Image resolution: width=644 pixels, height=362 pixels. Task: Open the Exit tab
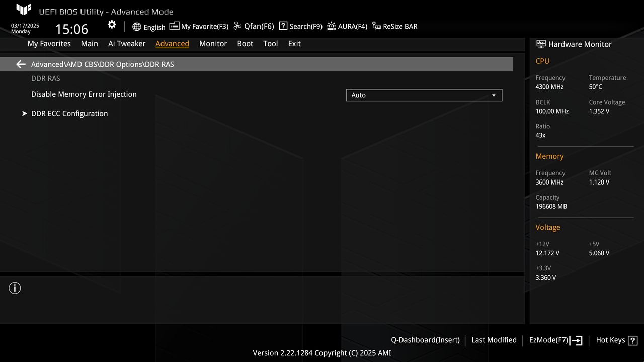[x=294, y=44]
